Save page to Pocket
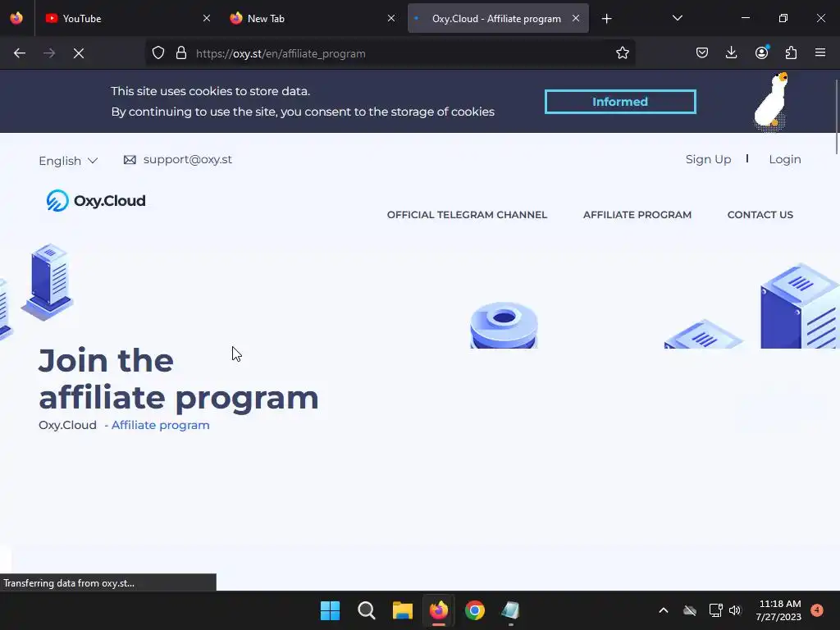840x630 pixels. coord(702,53)
